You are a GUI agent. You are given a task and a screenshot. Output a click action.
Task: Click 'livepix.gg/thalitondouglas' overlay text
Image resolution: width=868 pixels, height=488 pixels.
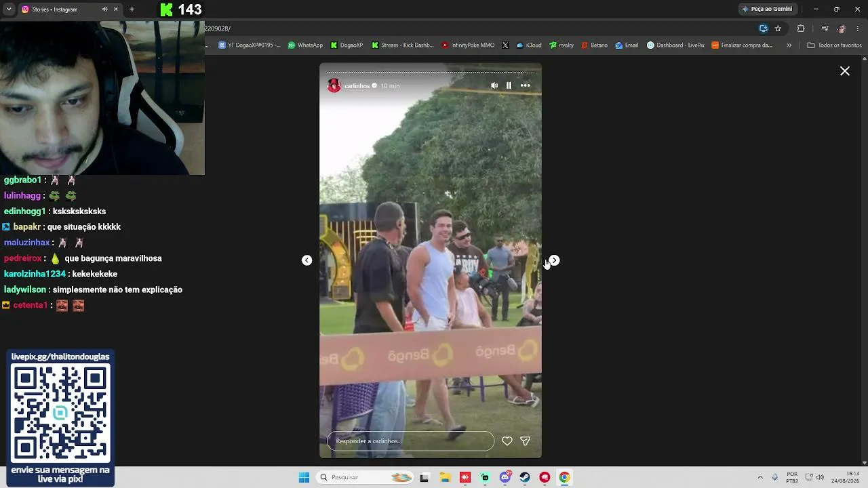60,357
